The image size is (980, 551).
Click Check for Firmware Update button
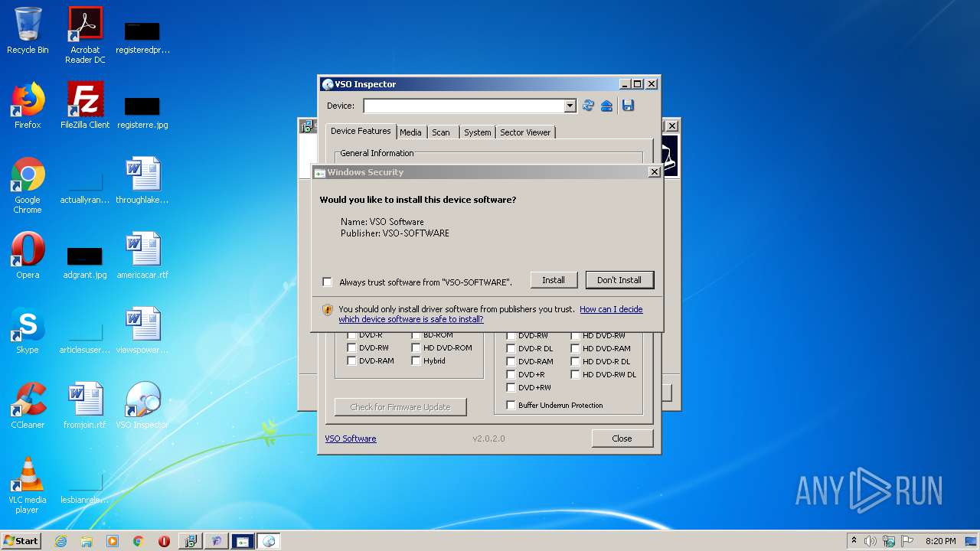(x=400, y=407)
